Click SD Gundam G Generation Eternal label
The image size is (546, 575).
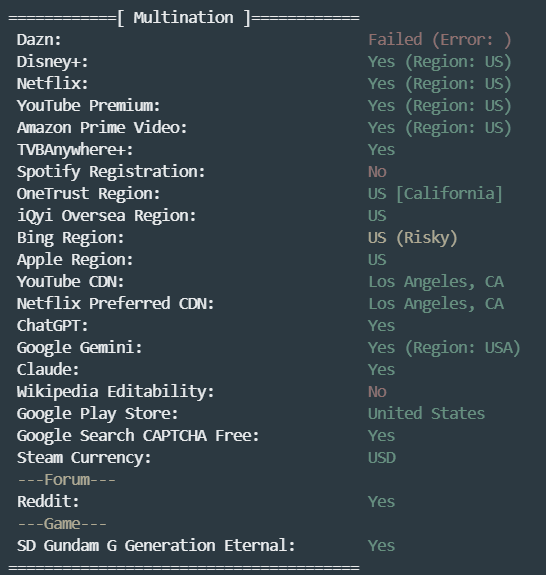156,546
